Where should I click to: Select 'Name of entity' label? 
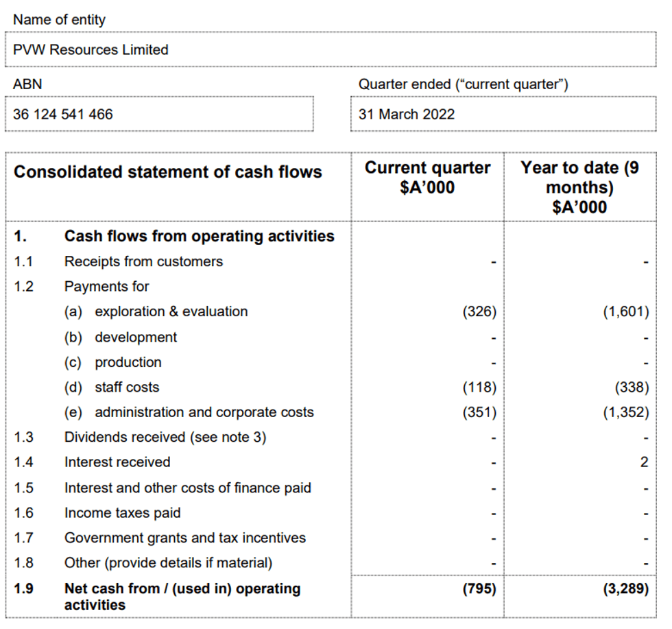59,20
